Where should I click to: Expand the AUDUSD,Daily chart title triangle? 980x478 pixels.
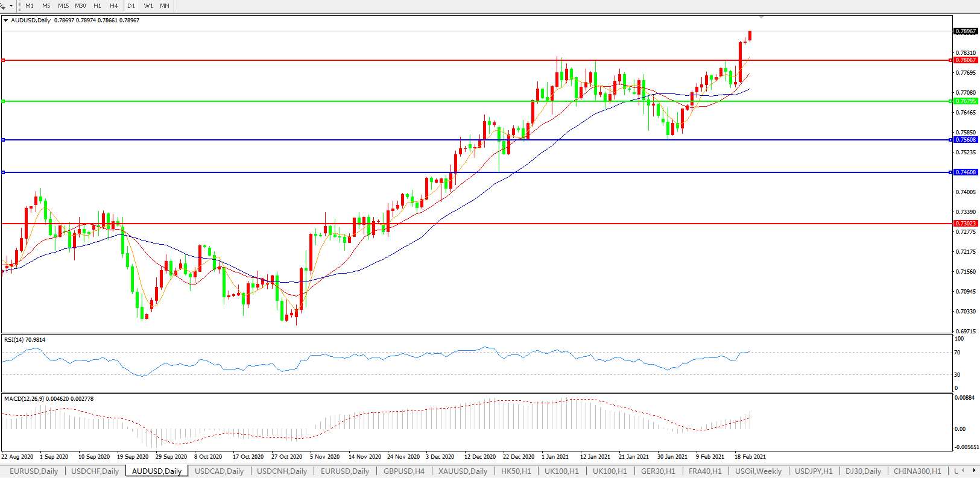click(6, 20)
